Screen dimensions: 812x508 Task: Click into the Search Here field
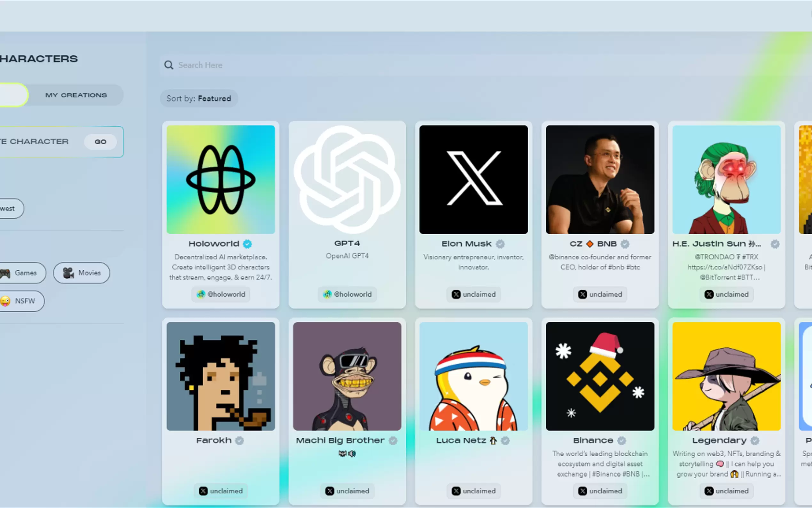(x=403, y=65)
